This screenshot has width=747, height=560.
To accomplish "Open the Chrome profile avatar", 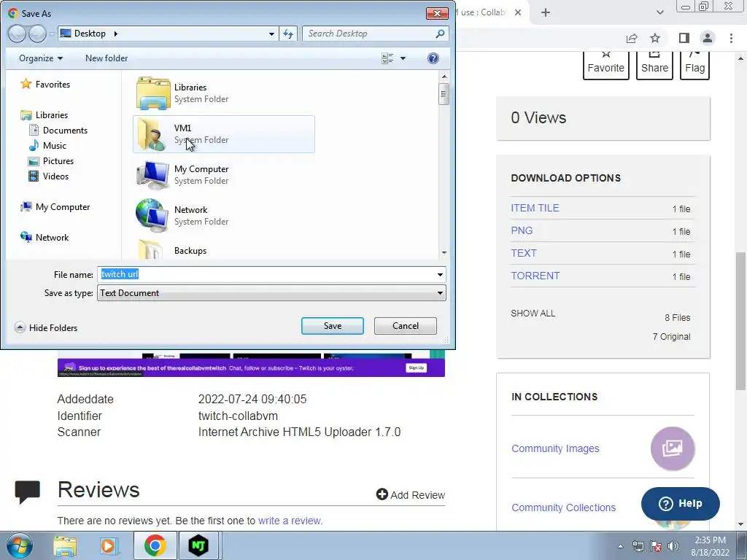I will 708,38.
